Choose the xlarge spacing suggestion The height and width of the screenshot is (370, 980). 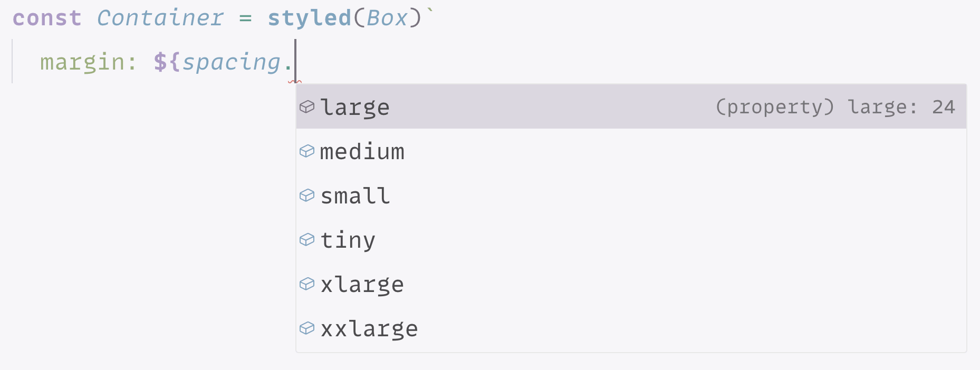(x=362, y=284)
